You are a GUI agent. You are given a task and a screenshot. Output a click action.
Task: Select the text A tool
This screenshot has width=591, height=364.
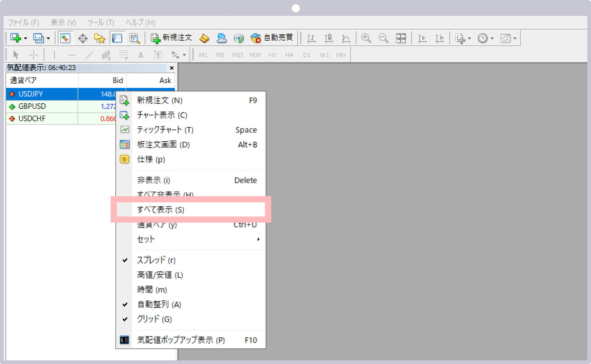click(141, 55)
